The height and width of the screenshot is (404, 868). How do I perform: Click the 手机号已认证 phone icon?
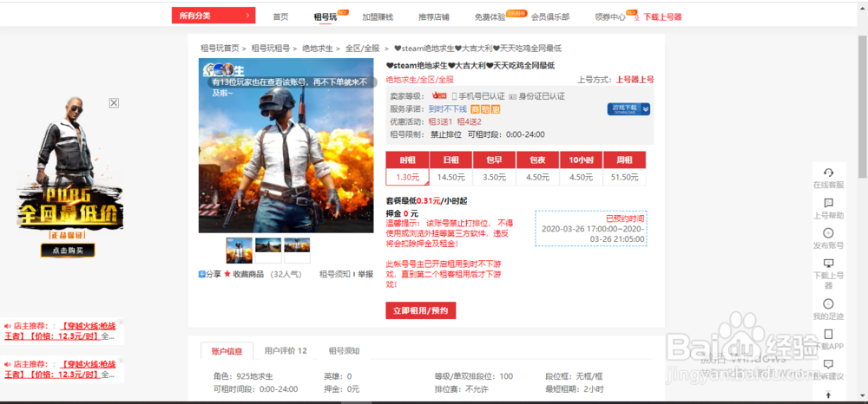click(455, 96)
